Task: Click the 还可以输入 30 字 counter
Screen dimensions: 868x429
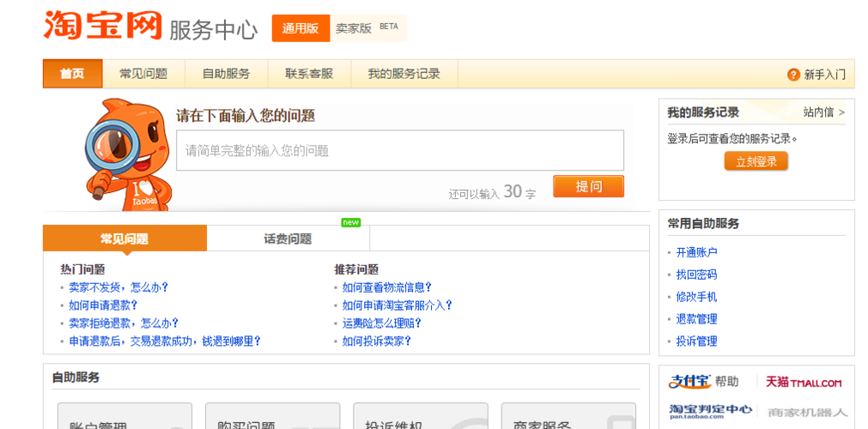Action: tap(492, 192)
